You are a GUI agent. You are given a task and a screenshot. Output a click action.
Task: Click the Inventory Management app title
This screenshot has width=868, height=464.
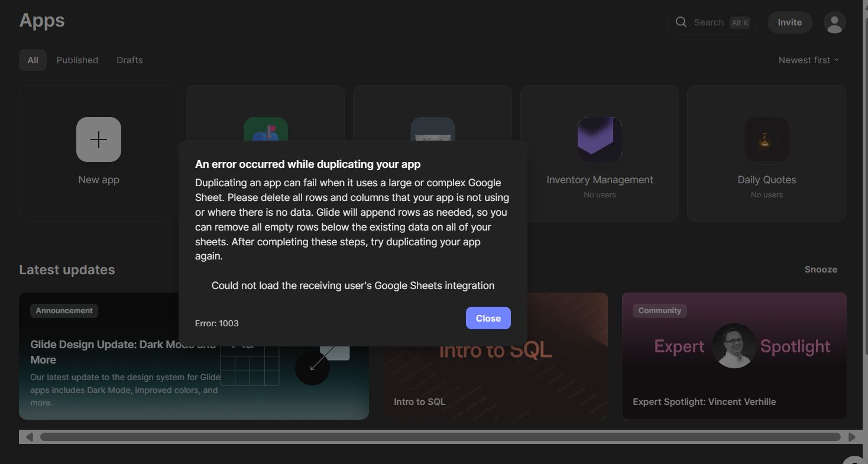click(x=600, y=180)
